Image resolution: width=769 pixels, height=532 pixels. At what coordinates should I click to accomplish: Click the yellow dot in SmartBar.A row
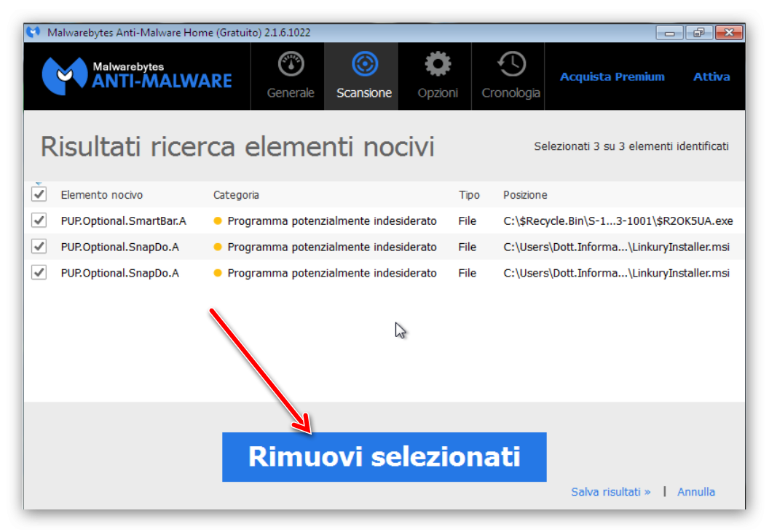point(218,221)
